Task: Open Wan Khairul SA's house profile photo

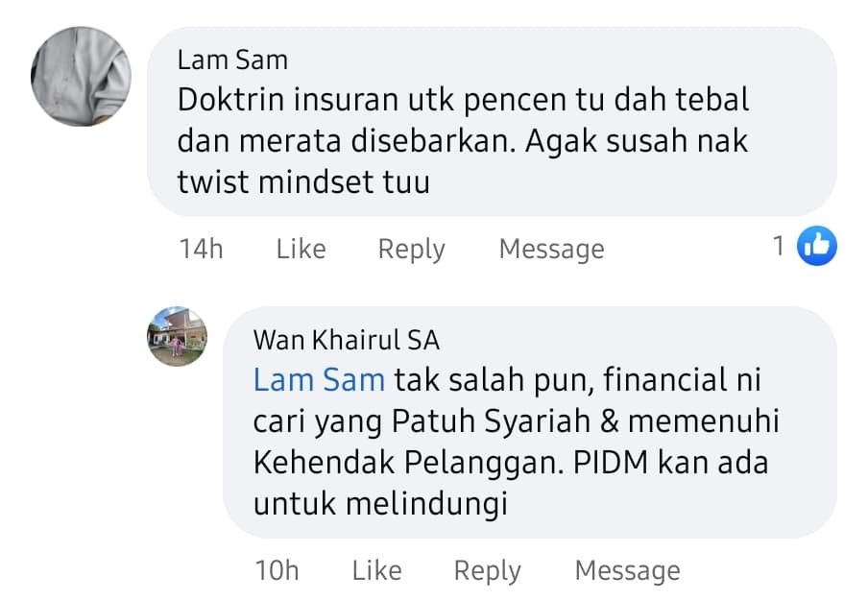Action: (177, 337)
